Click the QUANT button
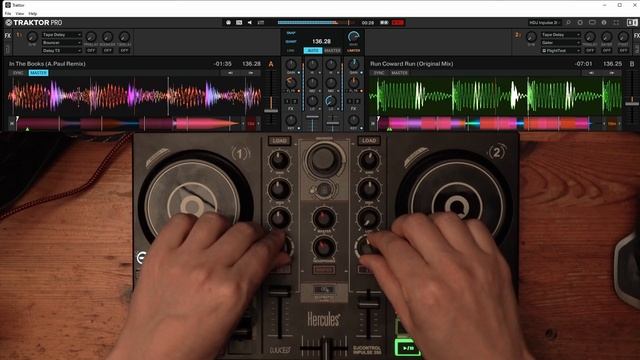 coord(291,41)
